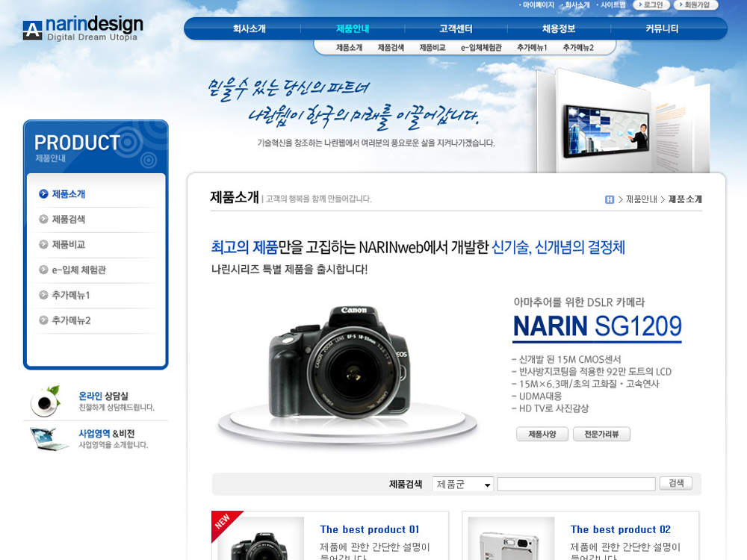This screenshot has width=747, height=560.
Task: Open The best product 02 thumbnail
Action: (x=511, y=539)
